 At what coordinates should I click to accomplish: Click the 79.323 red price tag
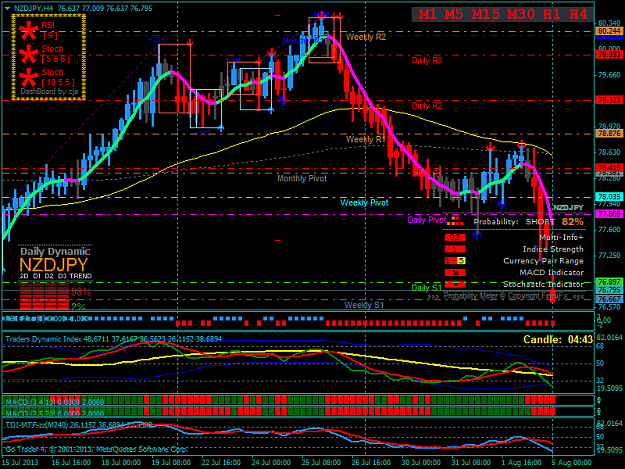[x=609, y=100]
